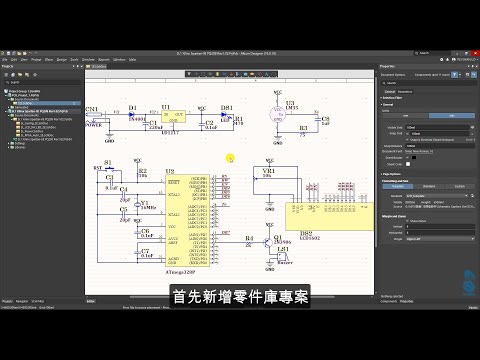The image size is (480, 360).
Task: Select the GND power port tool
Action: [231, 74]
